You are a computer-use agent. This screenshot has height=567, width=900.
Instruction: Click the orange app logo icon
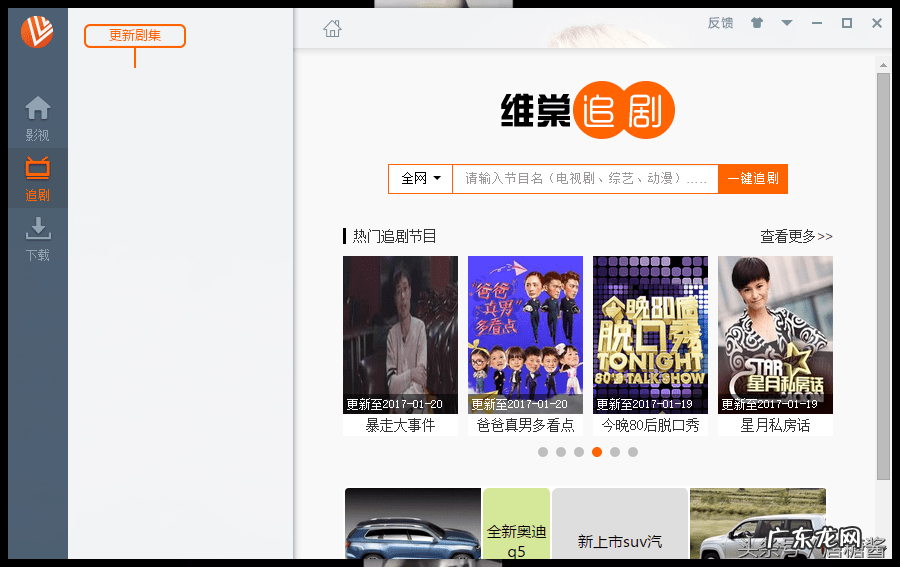pos(37,32)
